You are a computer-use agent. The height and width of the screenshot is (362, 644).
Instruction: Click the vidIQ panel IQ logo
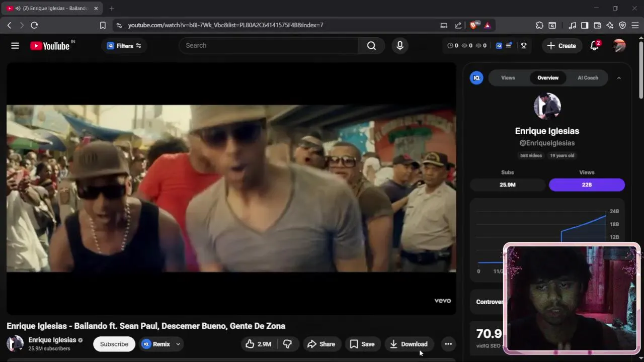476,78
